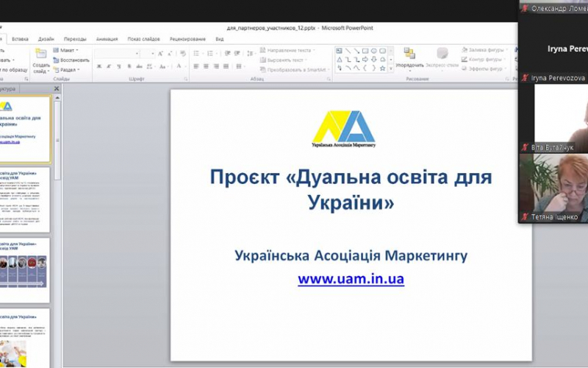This screenshot has height=368, width=588.
Task: Open the Раздел section dropdown
Action: [x=66, y=70]
